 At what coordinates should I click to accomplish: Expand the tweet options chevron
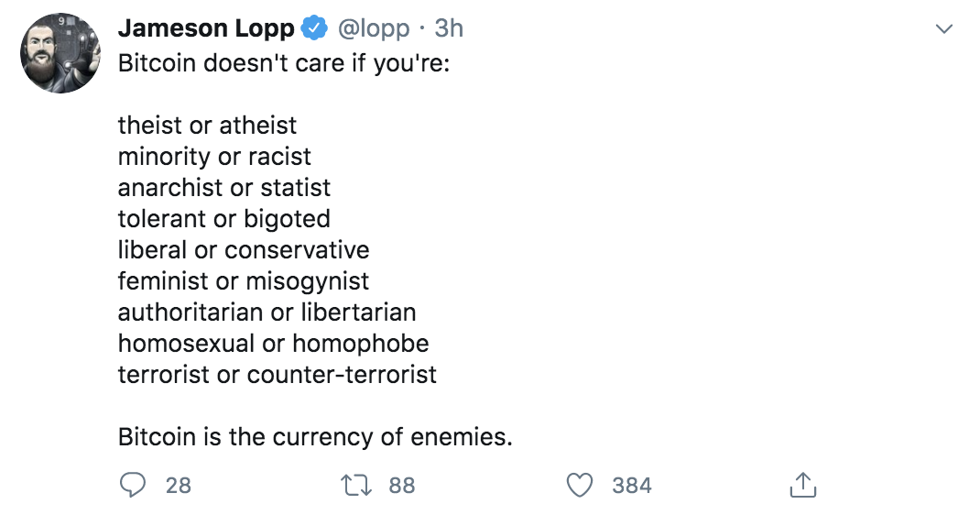(x=943, y=30)
